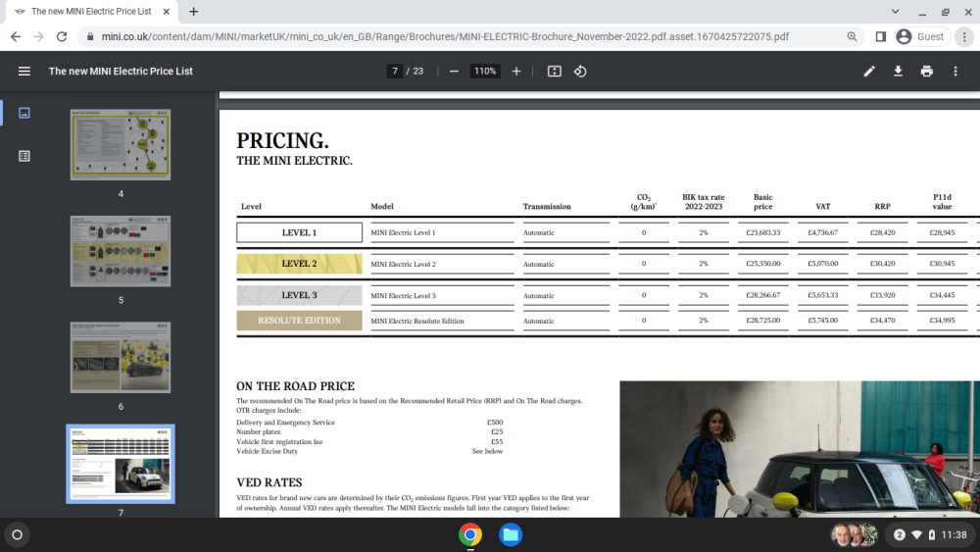Click the LEVEL 1 label box
Viewport: 980px width, 552px height.
click(x=299, y=232)
